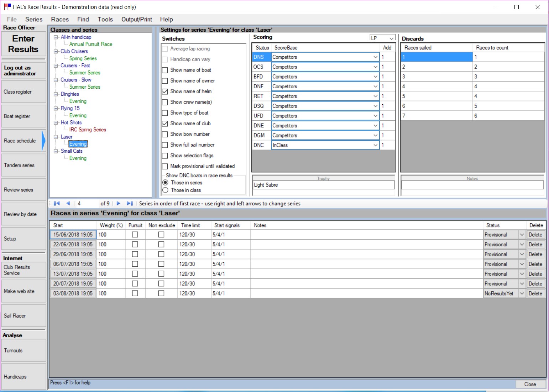Open Turnouts analysis
This screenshot has height=392, width=549.
23,350
